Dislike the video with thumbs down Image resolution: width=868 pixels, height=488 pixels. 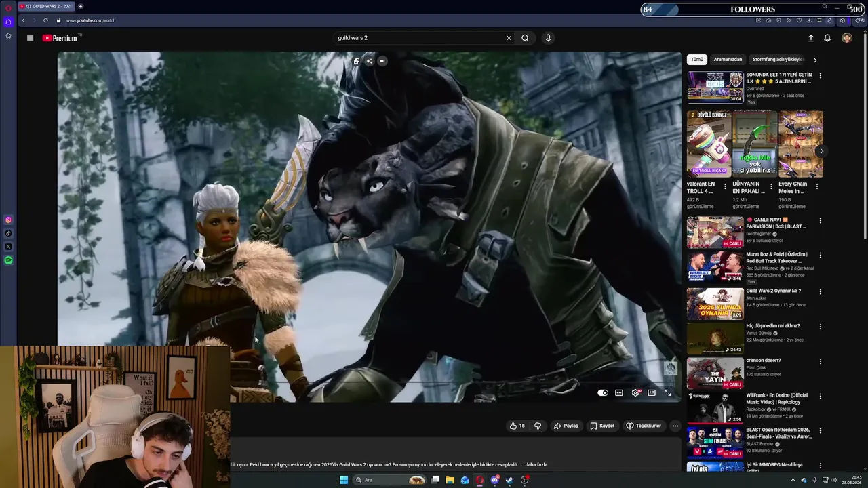538,426
